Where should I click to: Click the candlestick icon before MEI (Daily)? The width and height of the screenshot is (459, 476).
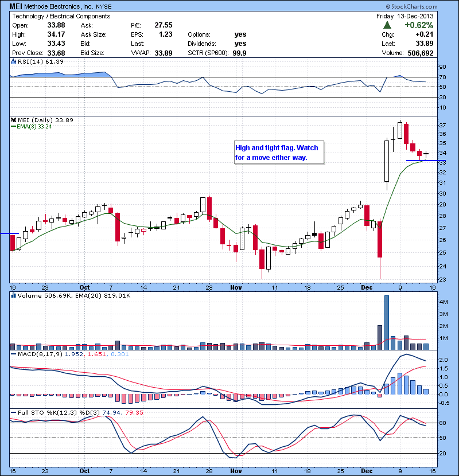[13, 120]
